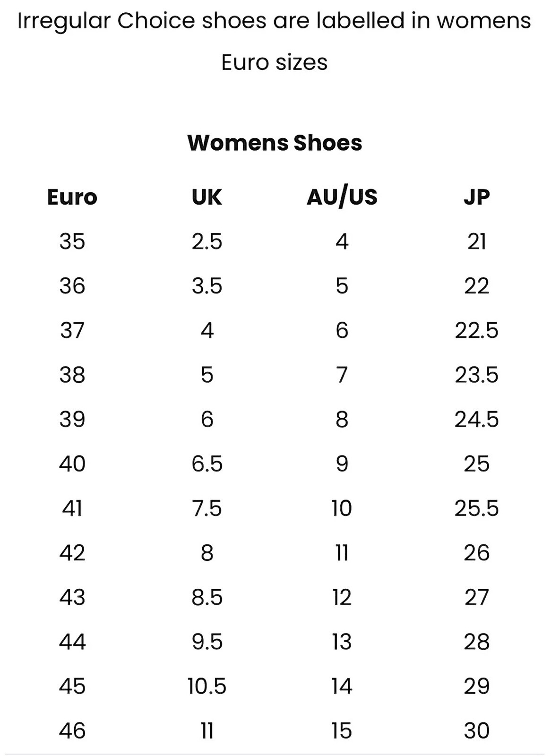The image size is (551, 756).
Task: Click the Euro column header
Action: [72, 197]
